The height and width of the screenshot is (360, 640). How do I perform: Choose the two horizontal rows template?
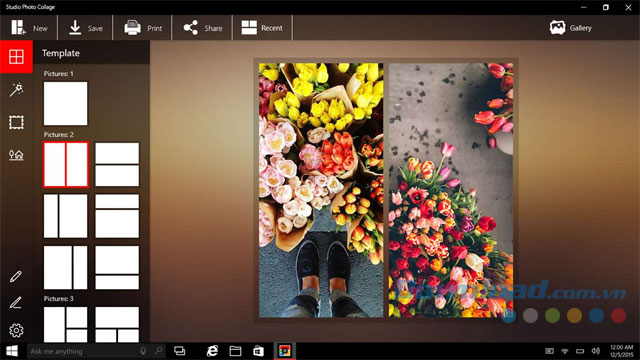pos(117,164)
